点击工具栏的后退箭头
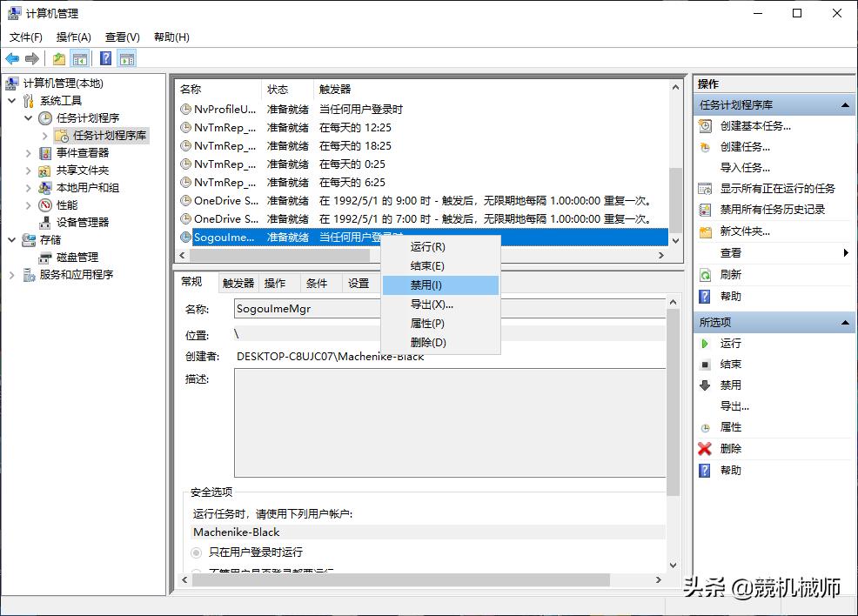This screenshot has width=858, height=616. (12, 58)
